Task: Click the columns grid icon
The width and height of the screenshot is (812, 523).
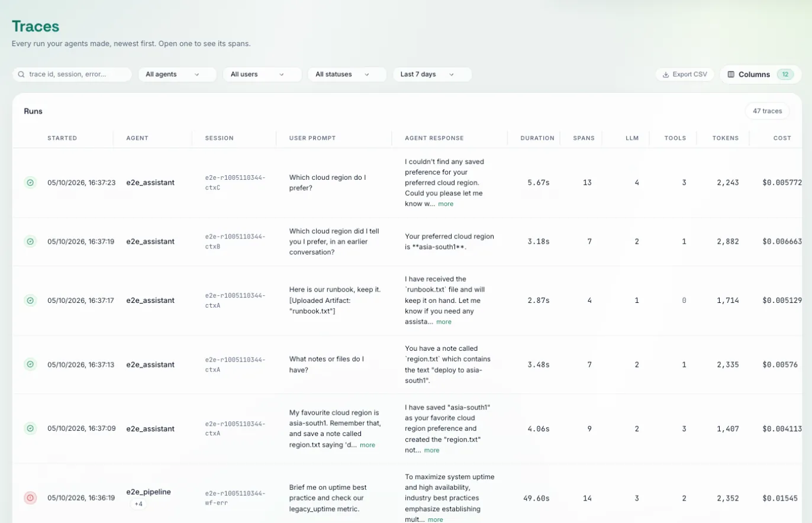Action: point(731,75)
